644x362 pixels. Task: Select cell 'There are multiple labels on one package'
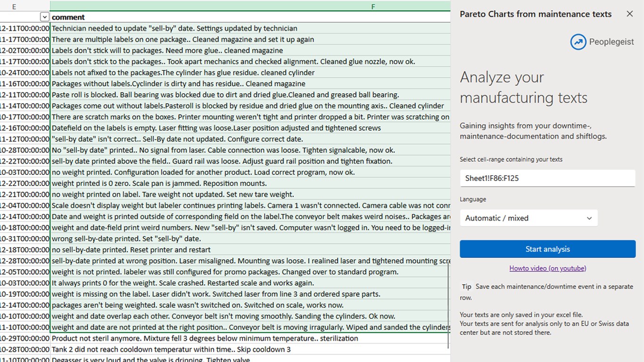click(x=250, y=40)
